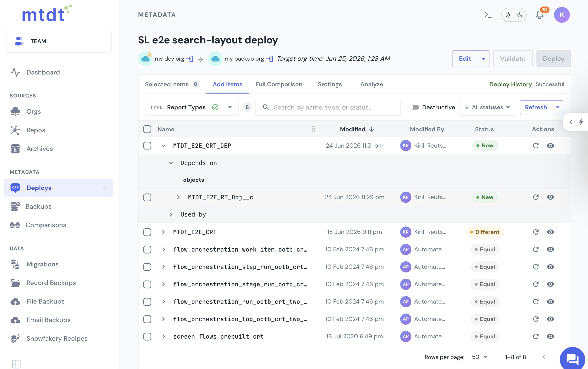Click the Edit button
588x369 pixels.
(x=465, y=59)
